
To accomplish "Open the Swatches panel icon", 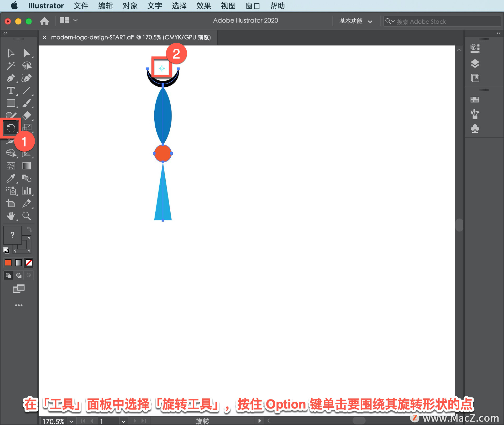I will [475, 100].
